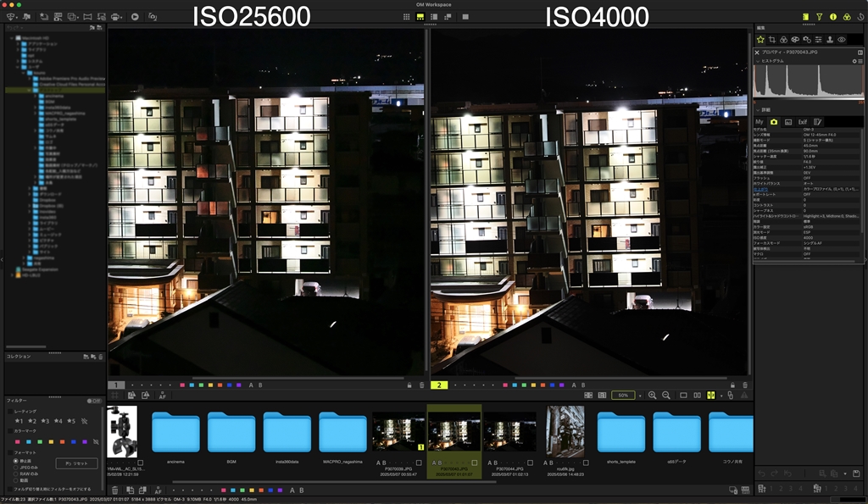Image resolution: width=868 pixels, height=504 pixels.
Task: Click the highlighted filmstrip view mode icon
Action: pyautogui.click(x=420, y=17)
